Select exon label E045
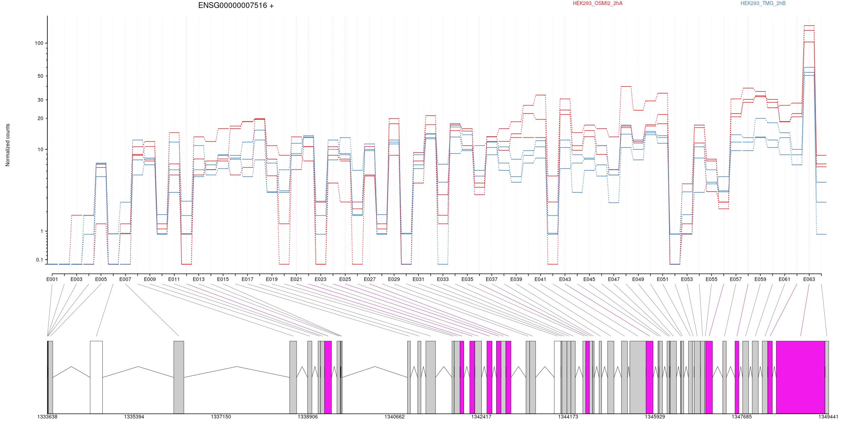Screen dimensions: 868x434 589,279
